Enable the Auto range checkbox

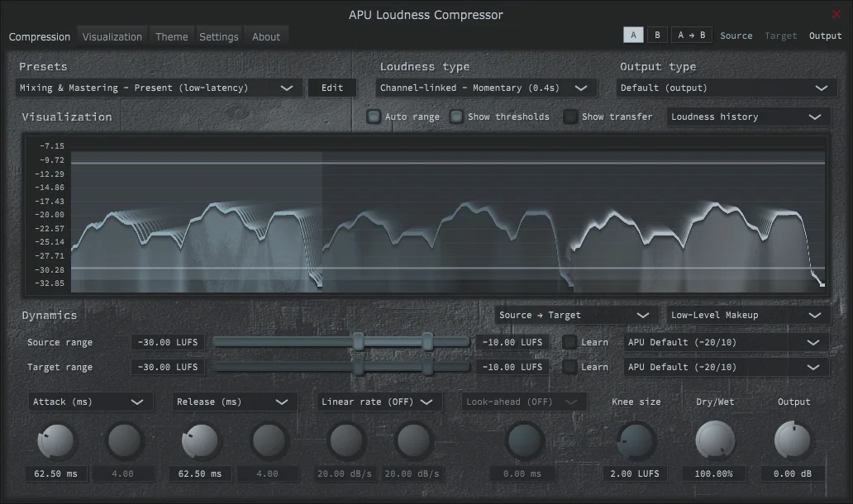point(374,116)
